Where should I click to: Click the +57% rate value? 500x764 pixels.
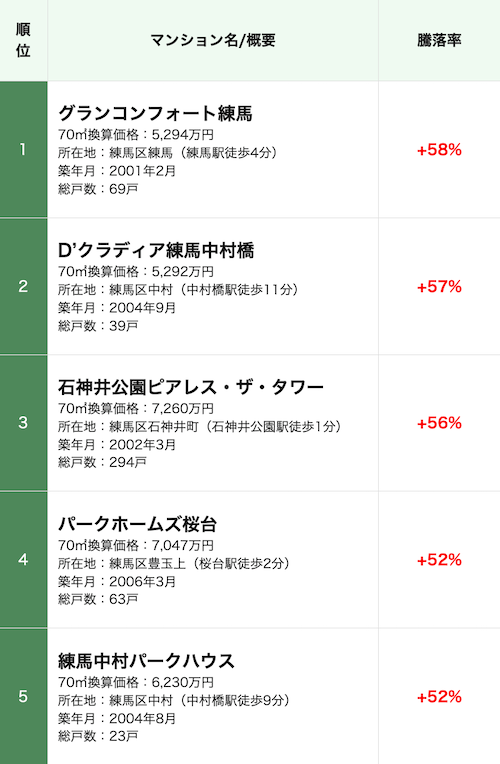click(439, 286)
